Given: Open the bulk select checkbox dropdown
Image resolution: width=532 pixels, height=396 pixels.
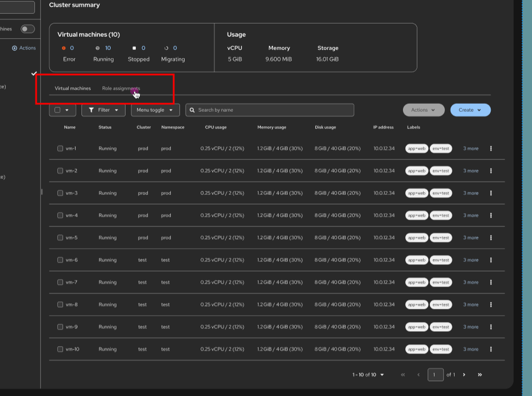Looking at the screenshot, I should tap(66, 110).
